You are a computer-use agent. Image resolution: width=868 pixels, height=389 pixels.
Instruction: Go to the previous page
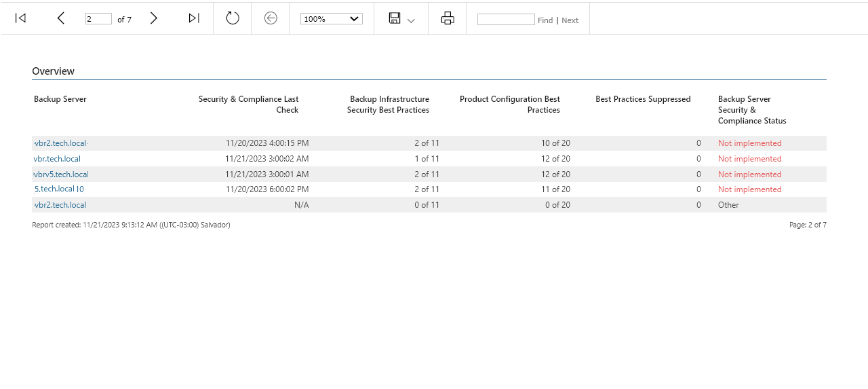pos(61,18)
